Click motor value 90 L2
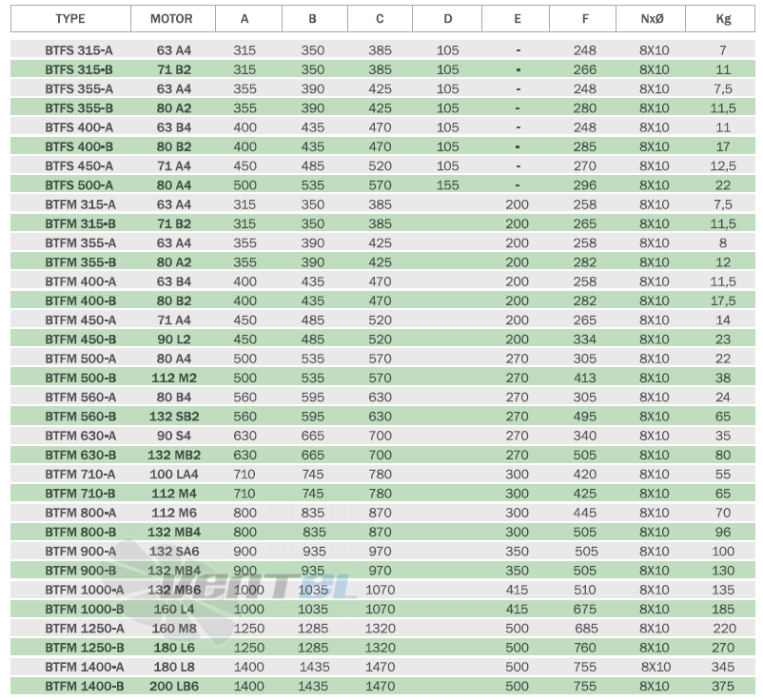The height and width of the screenshot is (700, 763). [x=174, y=339]
